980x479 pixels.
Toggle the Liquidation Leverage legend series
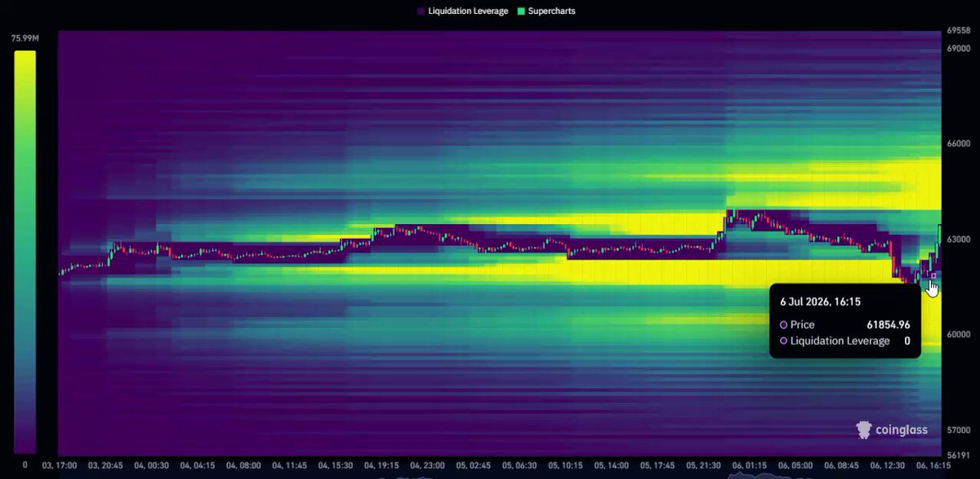point(462,11)
